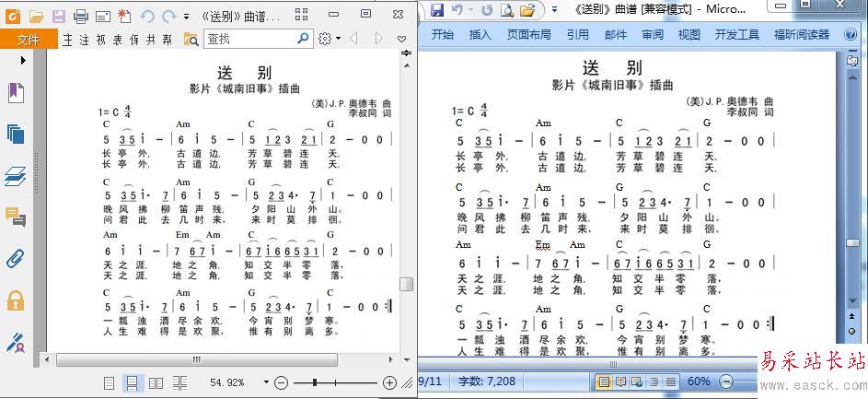Open Word 福昕阅读器 ribbon tab
Viewport: 868px width, 399px height.
pyautogui.click(x=802, y=35)
